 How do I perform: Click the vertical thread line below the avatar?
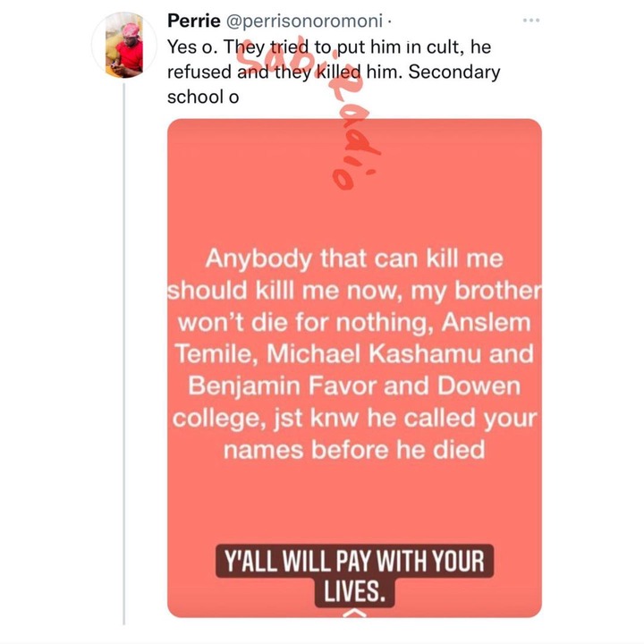124,353
